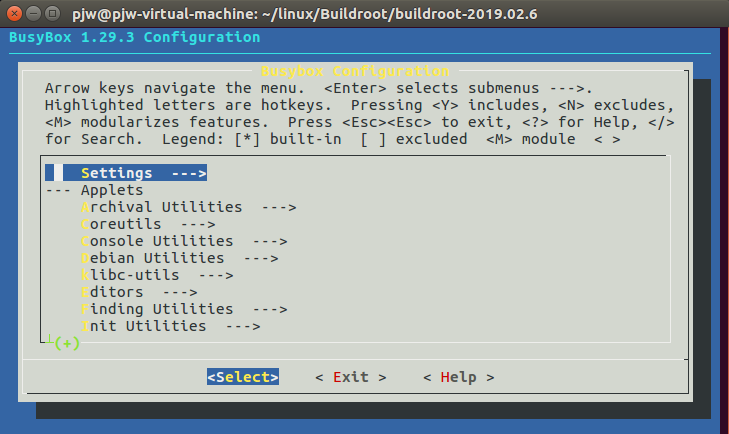Activate the Select button
This screenshot has height=434, width=729.
(x=243, y=377)
